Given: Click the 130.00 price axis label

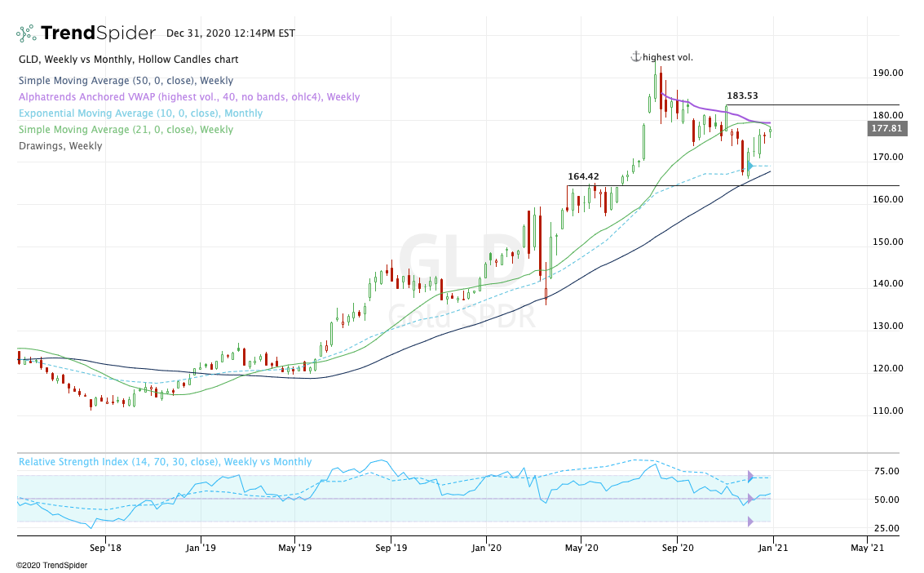Looking at the screenshot, I should point(887,326).
